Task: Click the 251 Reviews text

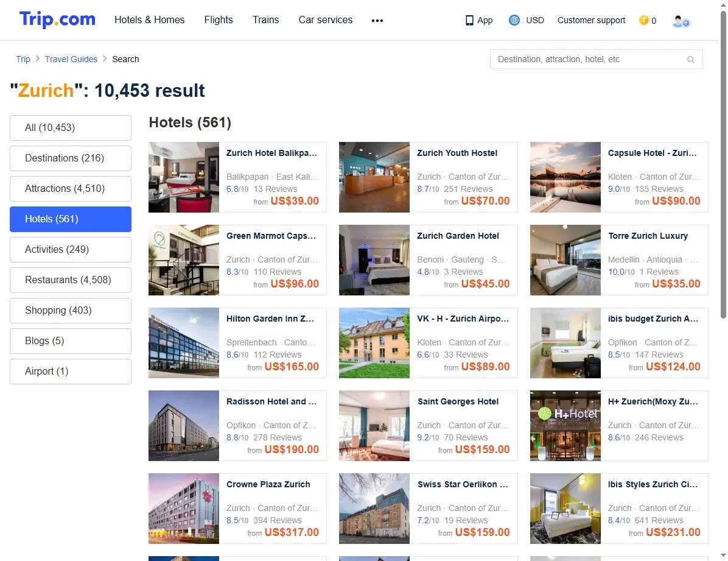Action: (468, 189)
